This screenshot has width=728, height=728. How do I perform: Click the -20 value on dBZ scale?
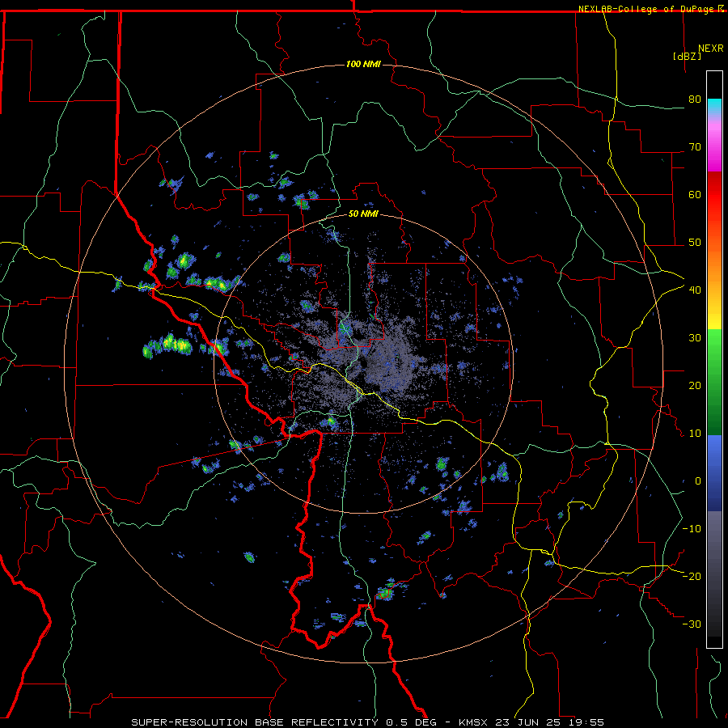coord(692,577)
